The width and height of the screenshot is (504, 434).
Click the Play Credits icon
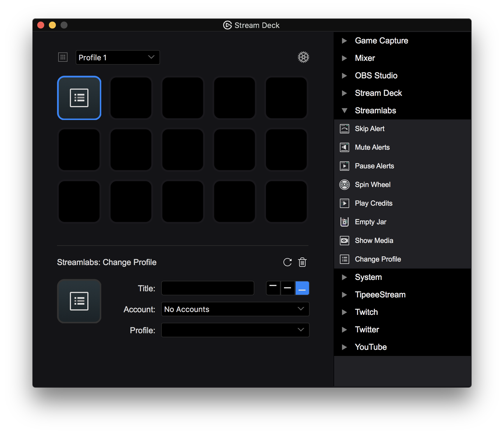345,203
